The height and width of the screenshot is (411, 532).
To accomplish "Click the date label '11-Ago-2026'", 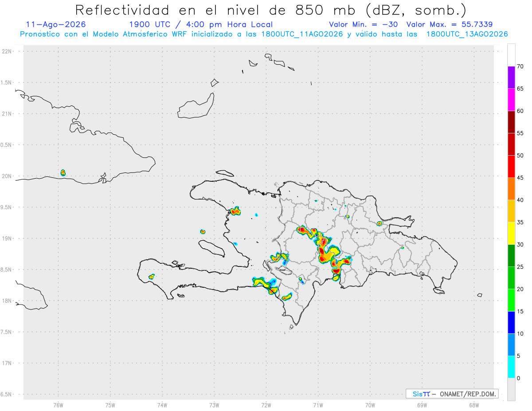I will 56,24.
